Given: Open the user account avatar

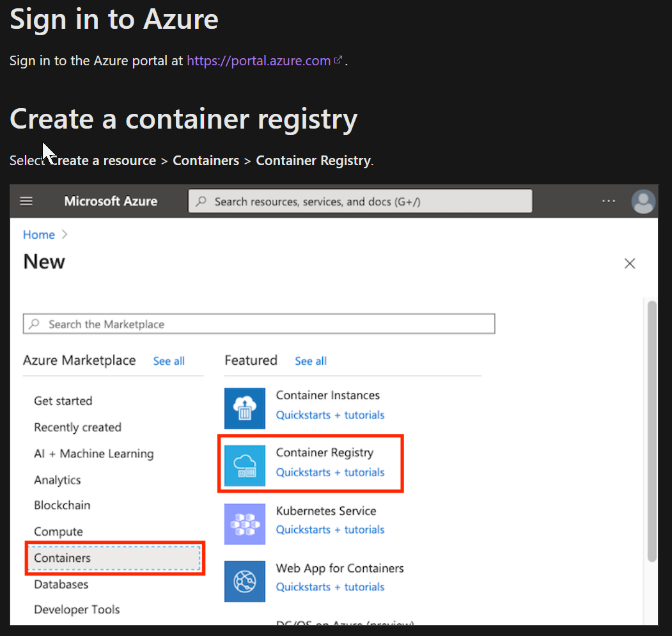Looking at the screenshot, I should 643,202.
